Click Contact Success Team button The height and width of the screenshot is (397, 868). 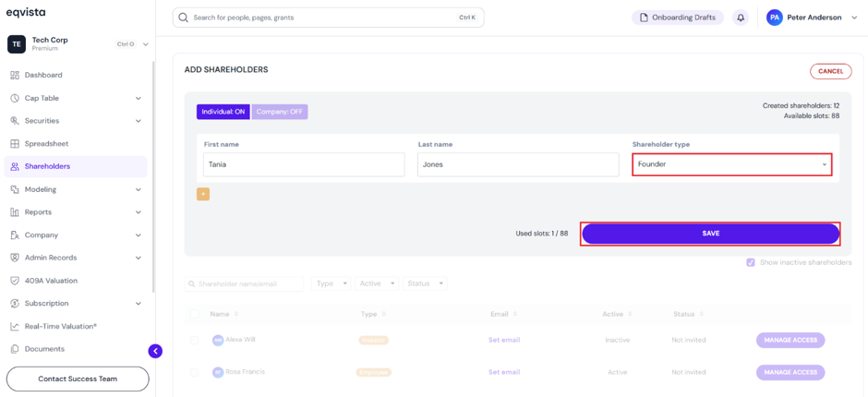click(78, 379)
